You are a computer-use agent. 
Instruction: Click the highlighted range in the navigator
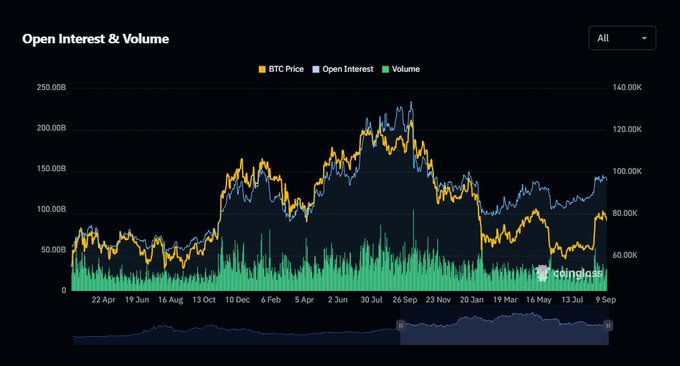click(x=504, y=325)
